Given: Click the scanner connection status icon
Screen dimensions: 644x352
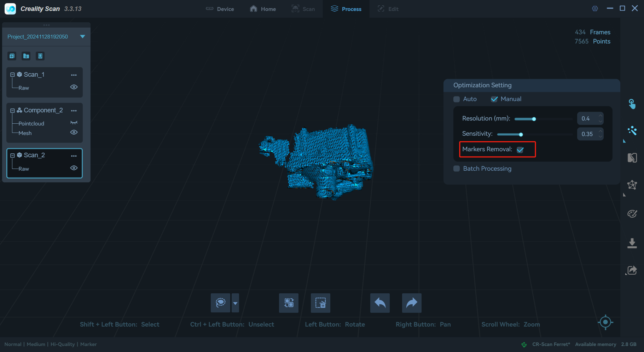Looking at the screenshot, I should (524, 345).
